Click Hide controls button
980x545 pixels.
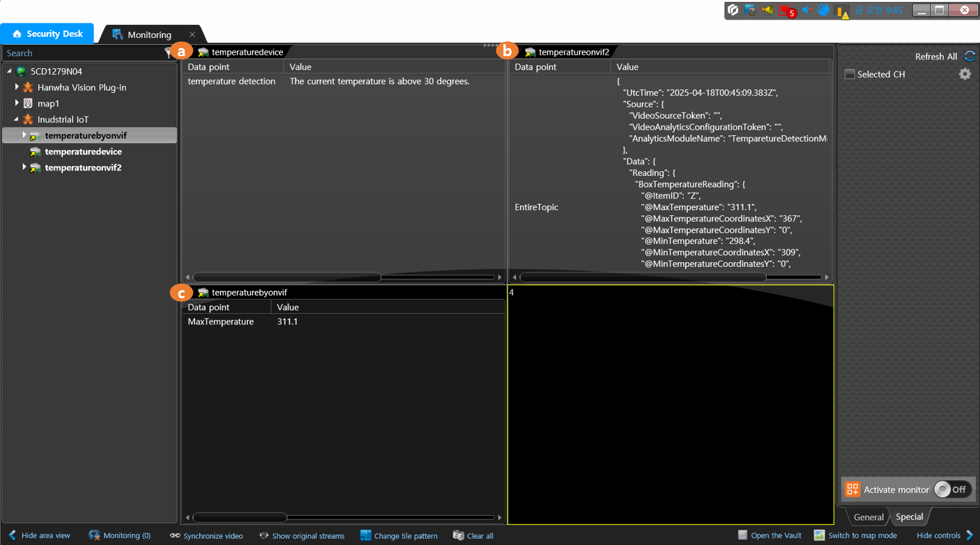click(944, 536)
